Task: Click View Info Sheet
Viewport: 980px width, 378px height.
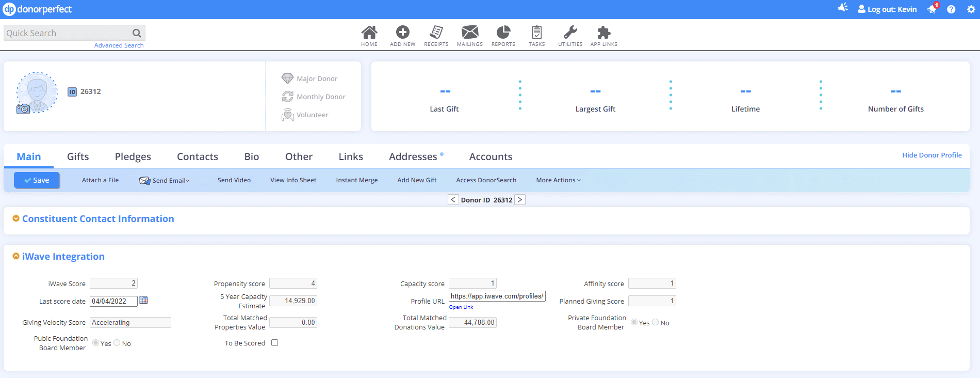Action: click(x=293, y=180)
